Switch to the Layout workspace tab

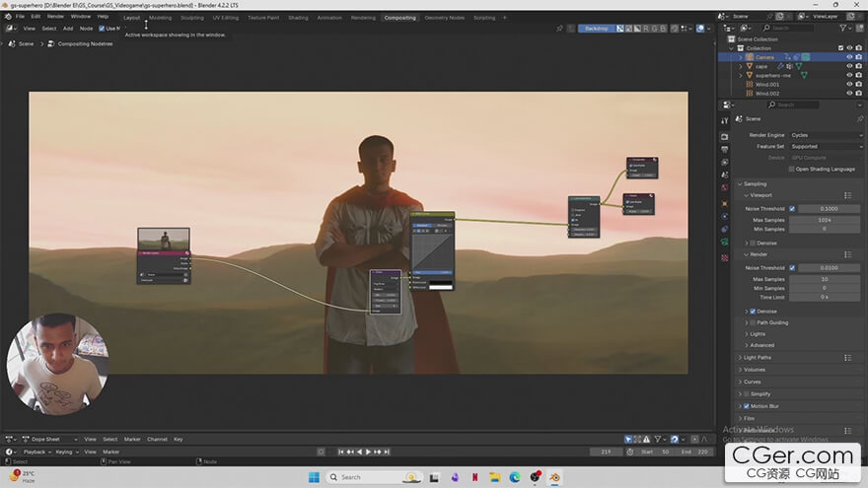click(x=132, y=18)
